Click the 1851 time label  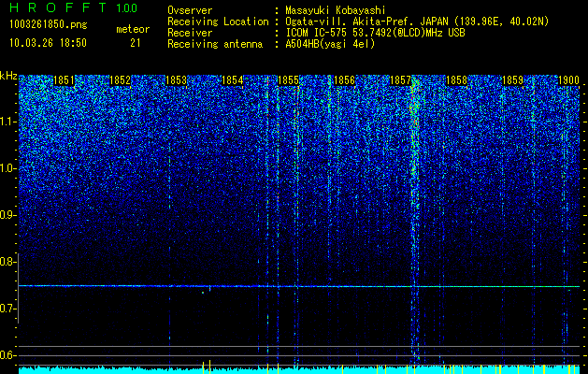64,80
